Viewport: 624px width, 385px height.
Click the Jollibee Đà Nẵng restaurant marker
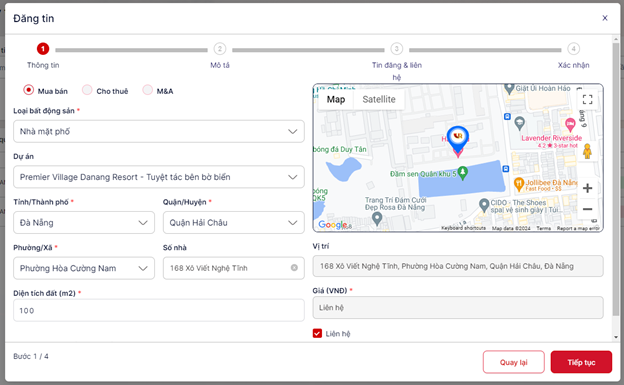[x=519, y=184]
